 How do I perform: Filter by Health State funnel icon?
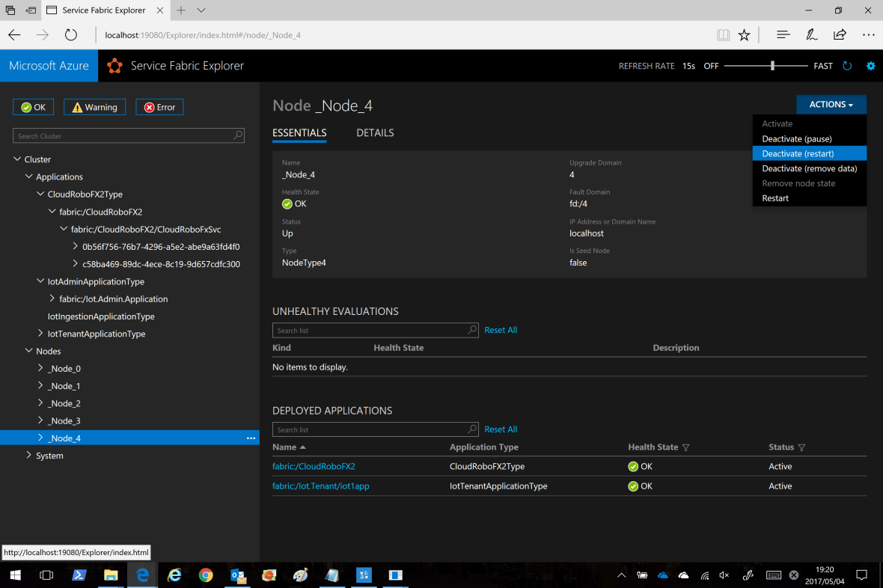coord(686,447)
